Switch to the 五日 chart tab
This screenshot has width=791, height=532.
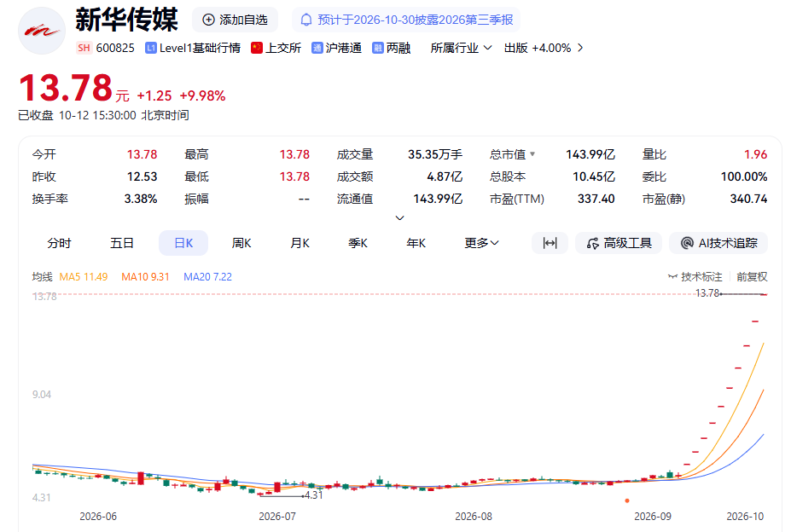coord(121,243)
